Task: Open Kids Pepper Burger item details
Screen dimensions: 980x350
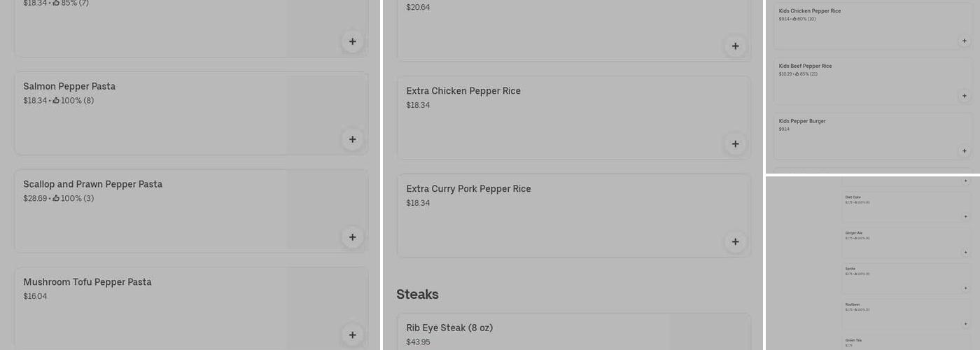Action: pyautogui.click(x=802, y=121)
